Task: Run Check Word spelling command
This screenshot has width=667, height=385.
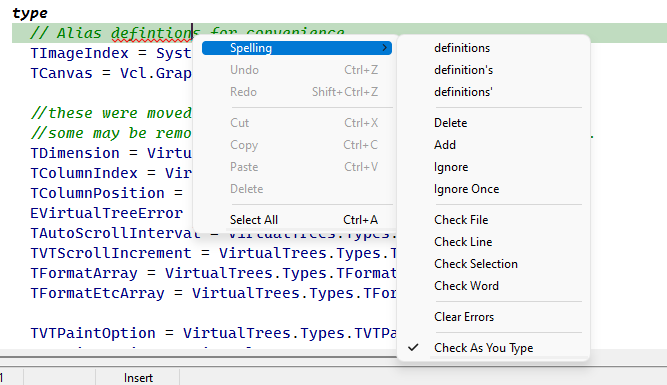Action: tap(466, 286)
